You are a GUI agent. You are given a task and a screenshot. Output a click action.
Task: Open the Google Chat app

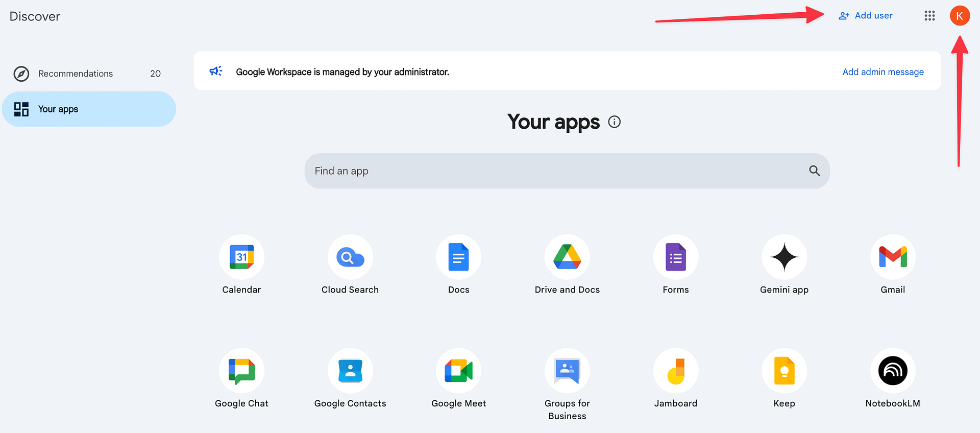coord(241,371)
